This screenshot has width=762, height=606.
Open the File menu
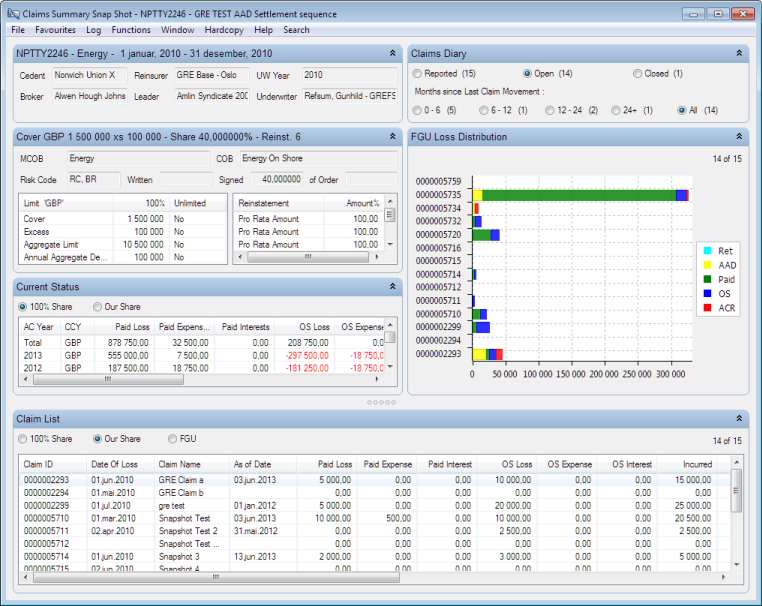tap(18, 30)
